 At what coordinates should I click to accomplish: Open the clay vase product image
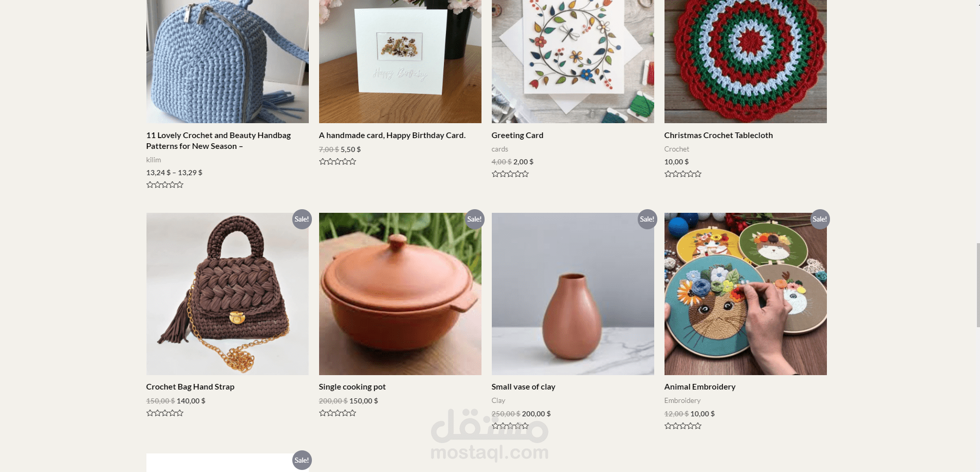pos(573,294)
